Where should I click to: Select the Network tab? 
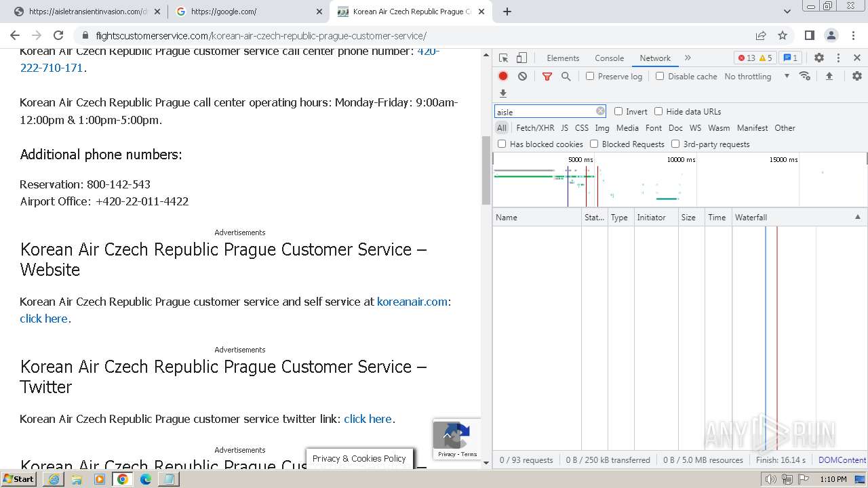pyautogui.click(x=655, y=58)
